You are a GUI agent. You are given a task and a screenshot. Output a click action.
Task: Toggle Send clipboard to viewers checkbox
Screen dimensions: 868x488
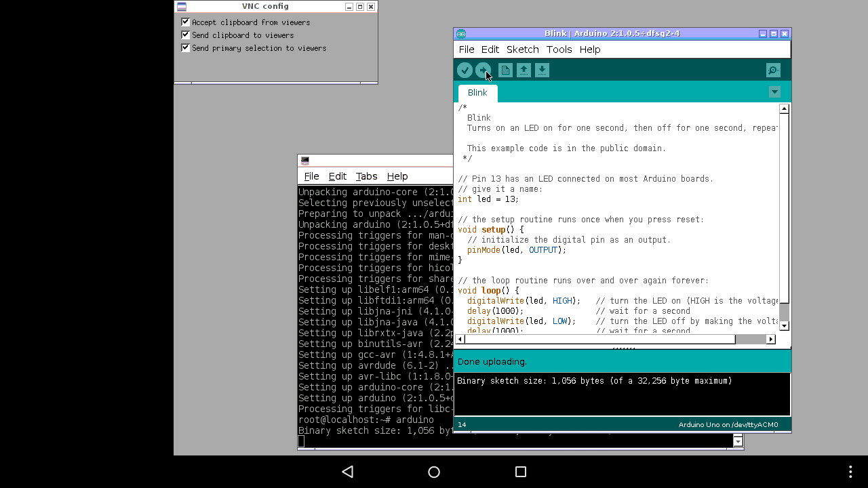(185, 35)
